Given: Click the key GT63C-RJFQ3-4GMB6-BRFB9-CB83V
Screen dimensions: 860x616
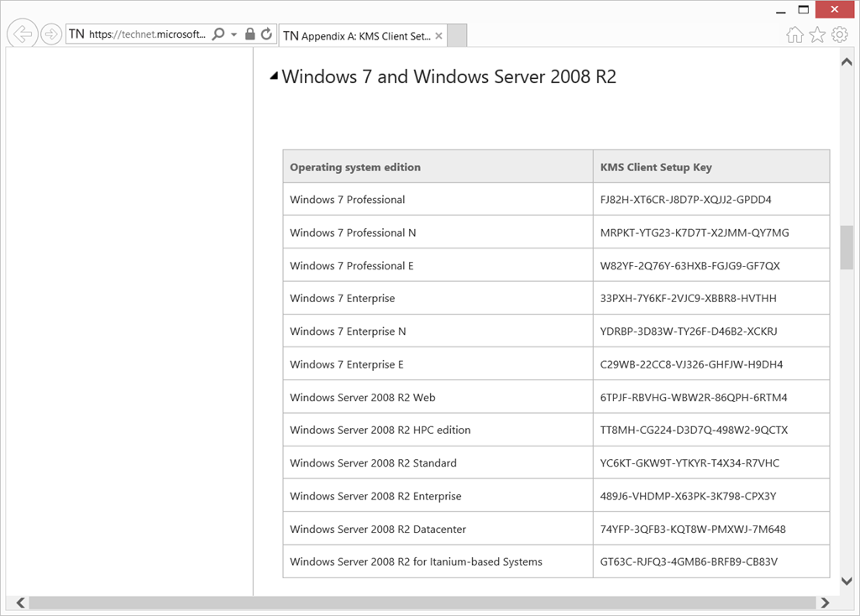Looking at the screenshot, I should [x=689, y=561].
